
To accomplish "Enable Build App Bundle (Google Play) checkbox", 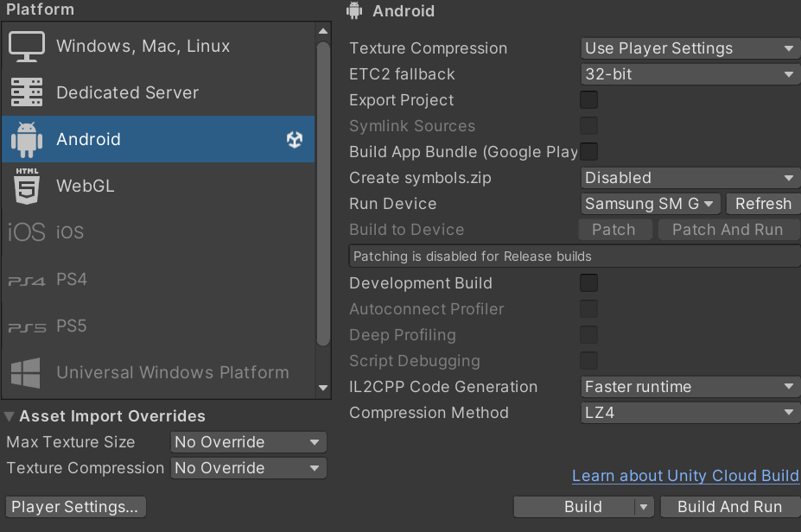I will 588,152.
